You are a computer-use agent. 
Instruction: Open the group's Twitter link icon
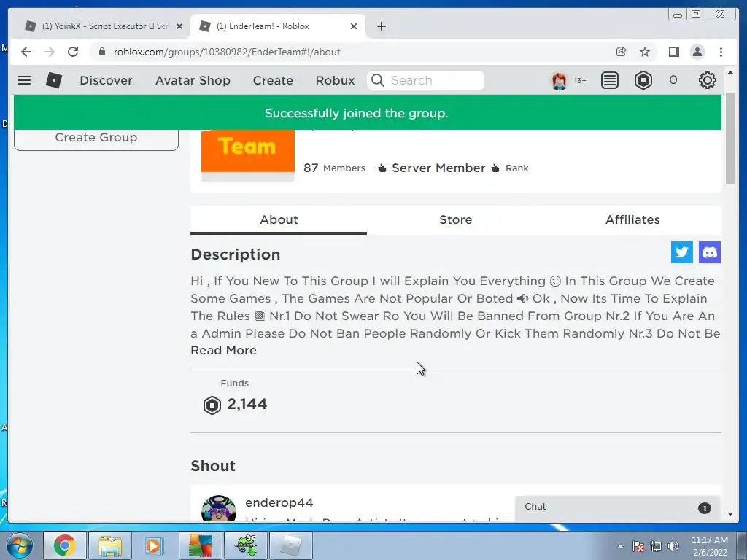(682, 252)
